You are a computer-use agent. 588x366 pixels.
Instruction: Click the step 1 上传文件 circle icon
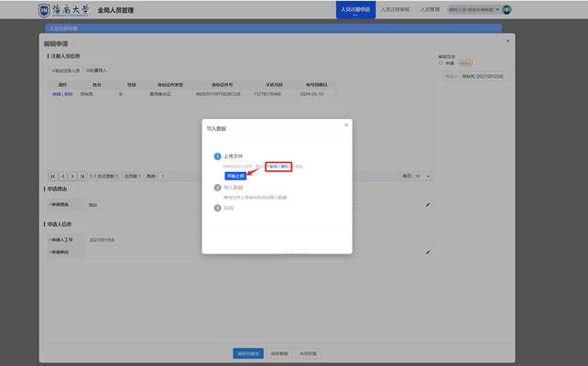[x=217, y=156]
